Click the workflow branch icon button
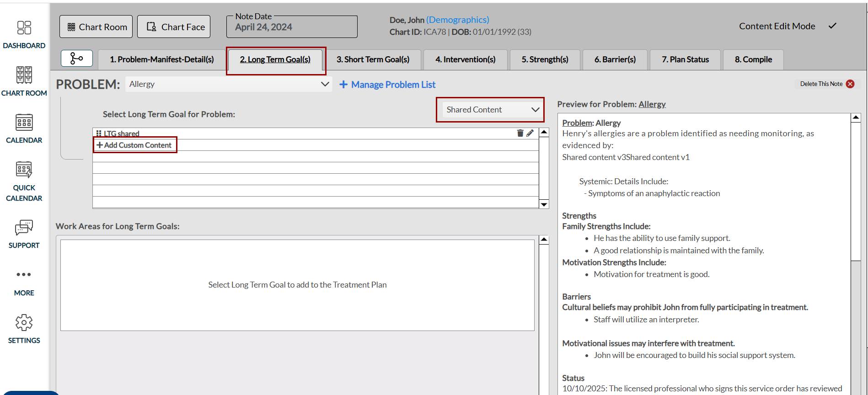The height and width of the screenshot is (395, 868). 76,59
